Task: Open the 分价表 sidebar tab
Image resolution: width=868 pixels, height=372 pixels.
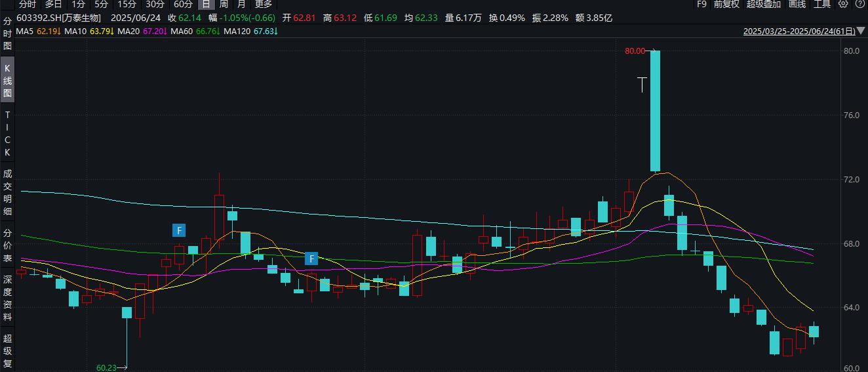Action: 8,245
